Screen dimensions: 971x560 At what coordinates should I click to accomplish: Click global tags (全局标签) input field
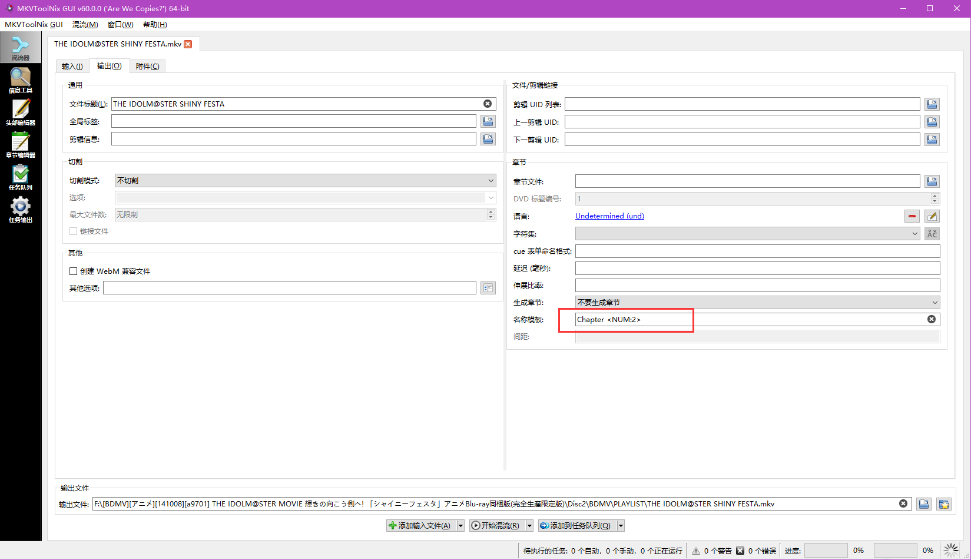pos(294,121)
